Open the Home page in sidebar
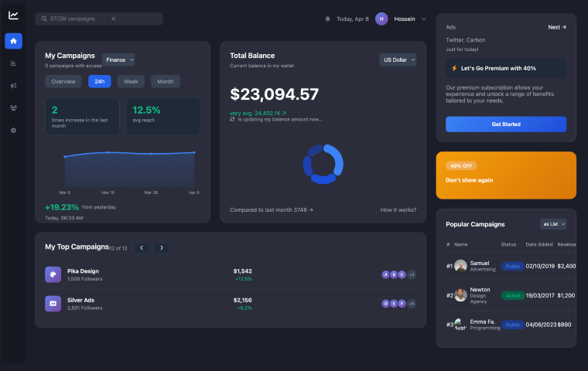Screen dimensions: 588x371 coord(13,41)
